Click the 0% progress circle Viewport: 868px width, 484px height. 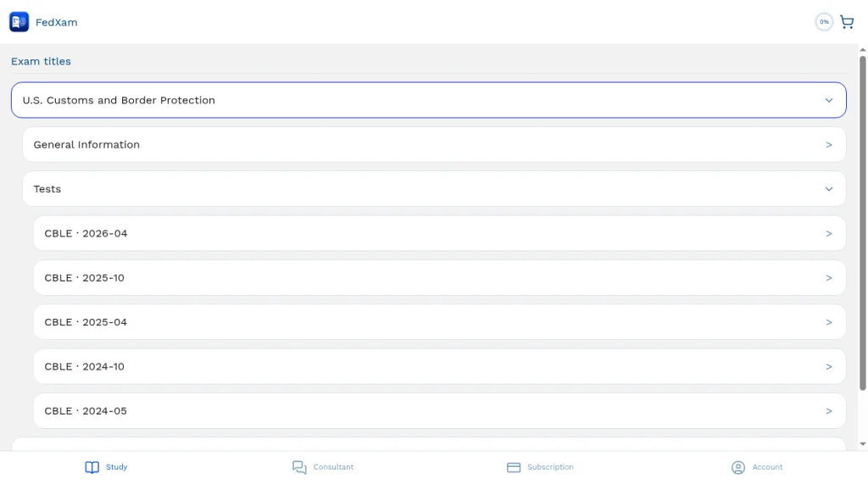click(824, 22)
